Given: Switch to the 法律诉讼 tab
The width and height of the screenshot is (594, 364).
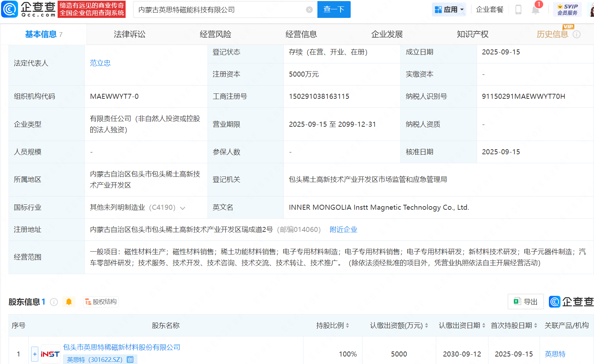Looking at the screenshot, I should (x=130, y=34).
